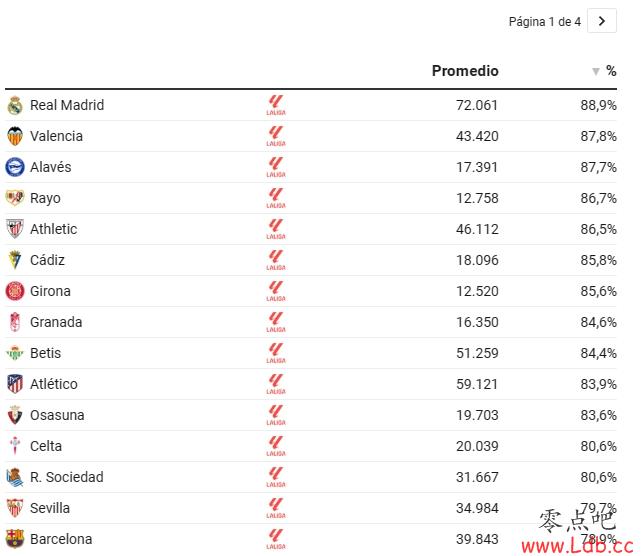643x556 pixels.
Task: Open the Osasuna team link
Action: tap(57, 415)
